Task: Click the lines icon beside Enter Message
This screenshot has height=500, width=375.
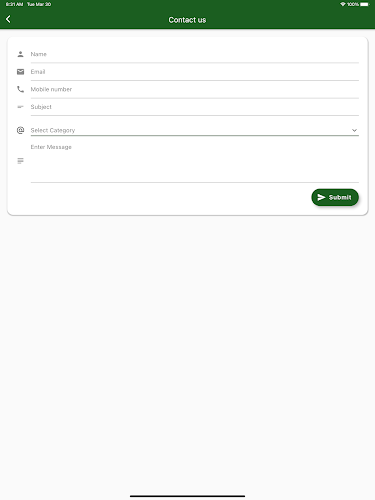Action: (20, 161)
